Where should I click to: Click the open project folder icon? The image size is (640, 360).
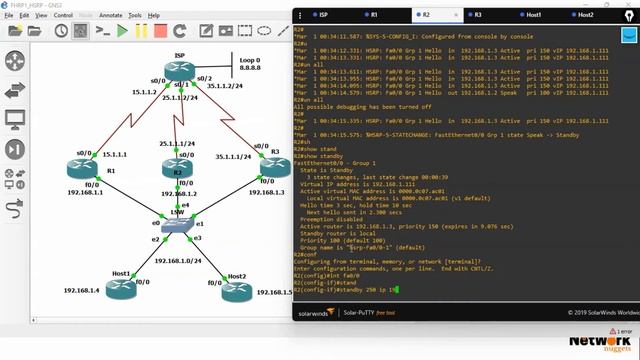click(x=35, y=31)
